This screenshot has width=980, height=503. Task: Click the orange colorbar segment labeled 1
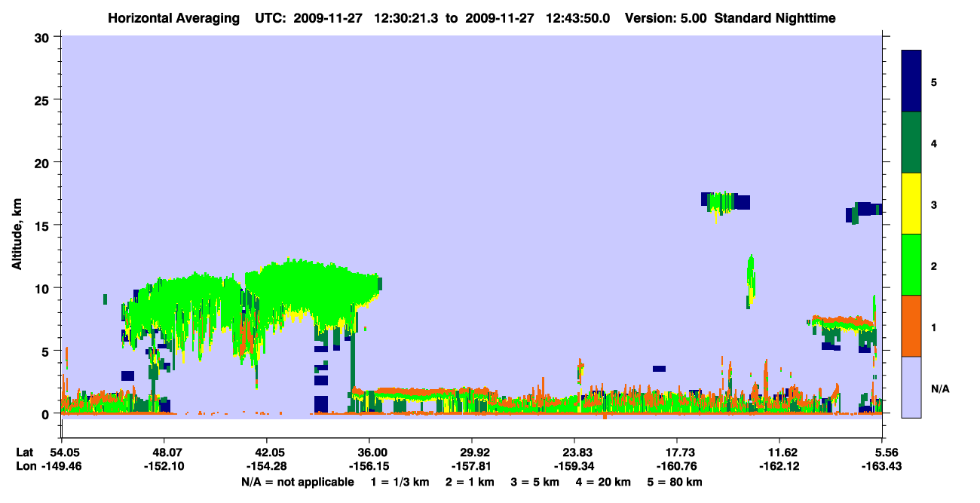tap(911, 326)
